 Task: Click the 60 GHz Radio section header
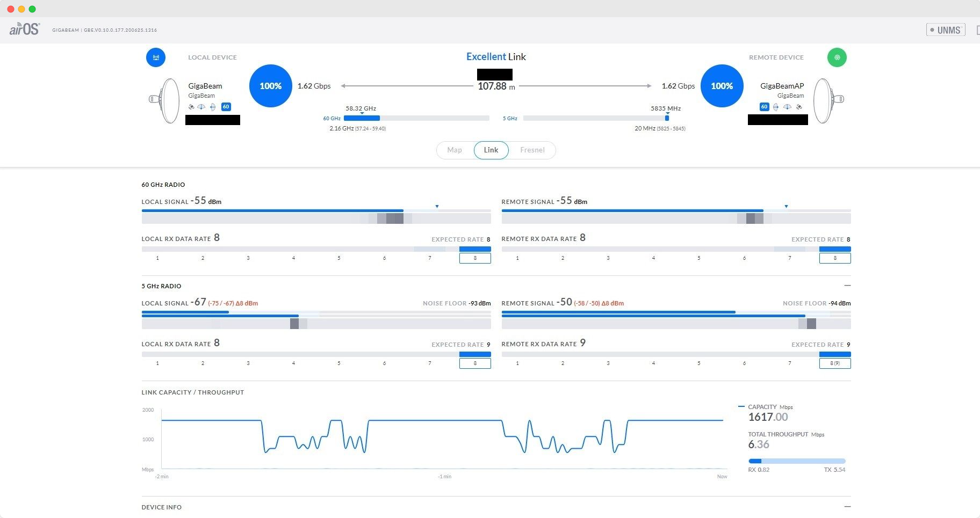tap(163, 185)
